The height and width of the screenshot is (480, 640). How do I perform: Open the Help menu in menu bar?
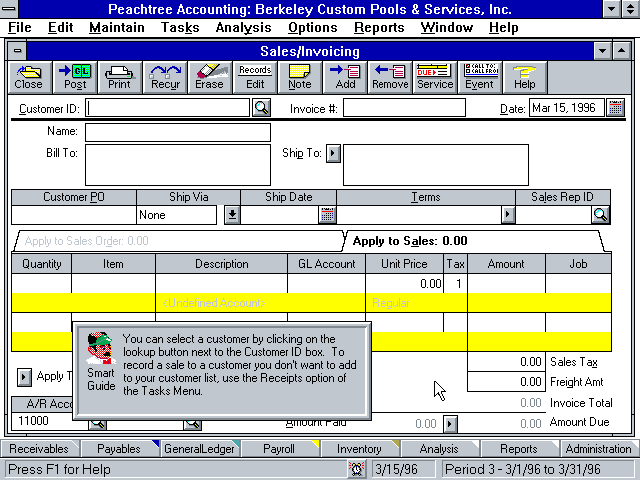(x=504, y=27)
